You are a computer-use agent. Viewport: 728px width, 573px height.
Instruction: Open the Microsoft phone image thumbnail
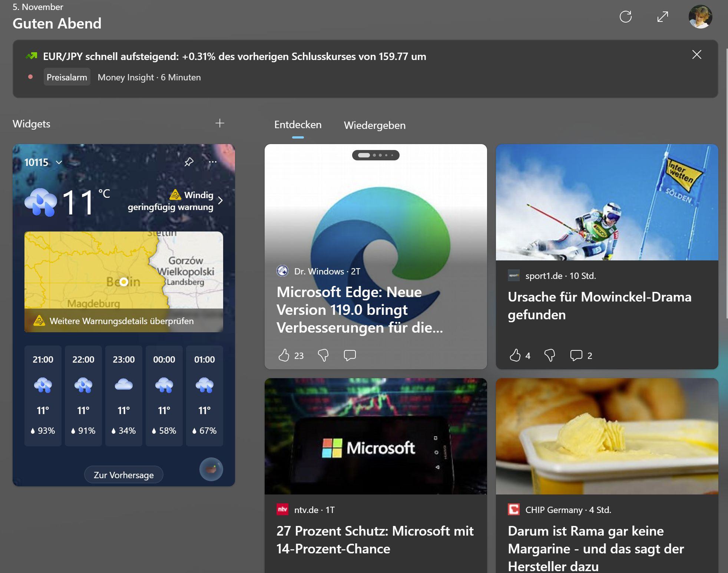375,436
